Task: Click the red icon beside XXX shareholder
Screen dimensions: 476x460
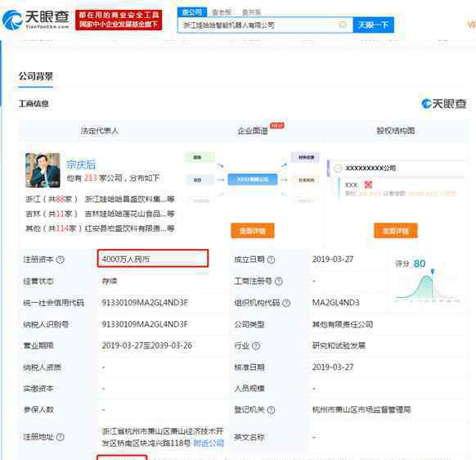Action: coord(368,184)
